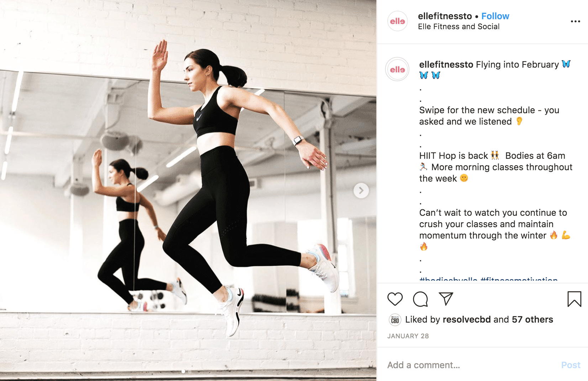Image resolution: width=588 pixels, height=381 pixels.
Task: Share post via paper plane icon
Action: pyautogui.click(x=446, y=299)
